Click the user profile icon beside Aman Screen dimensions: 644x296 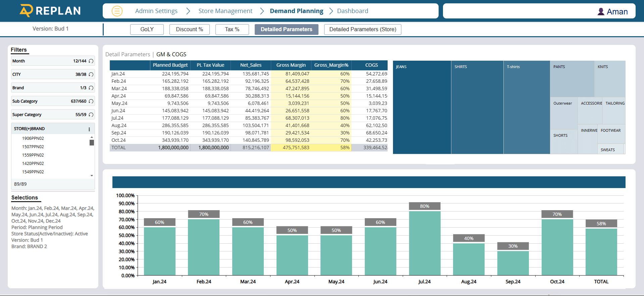[601, 12]
